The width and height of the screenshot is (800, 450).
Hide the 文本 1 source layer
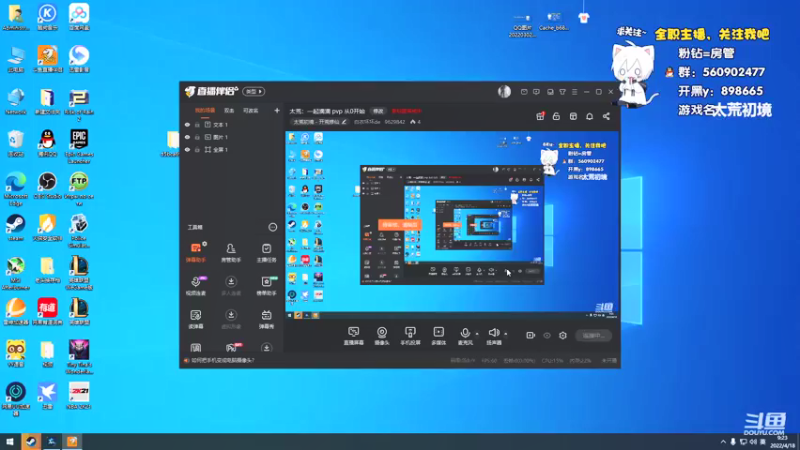click(x=187, y=124)
